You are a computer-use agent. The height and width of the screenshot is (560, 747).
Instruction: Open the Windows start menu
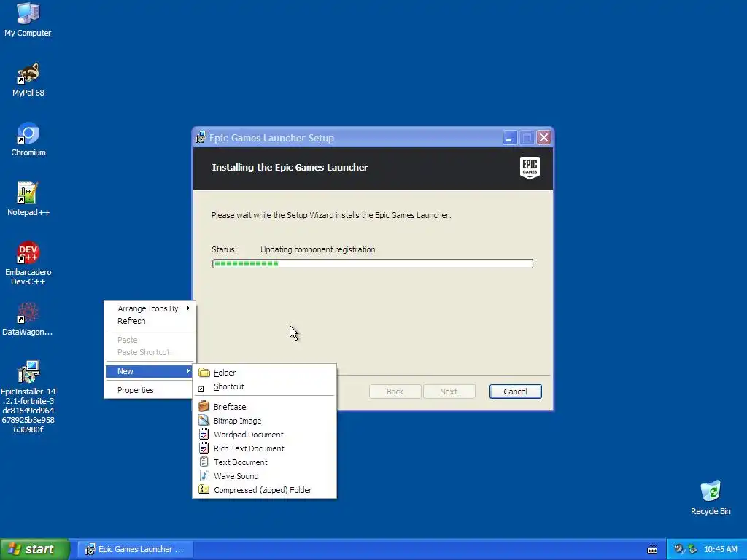[x=35, y=549]
